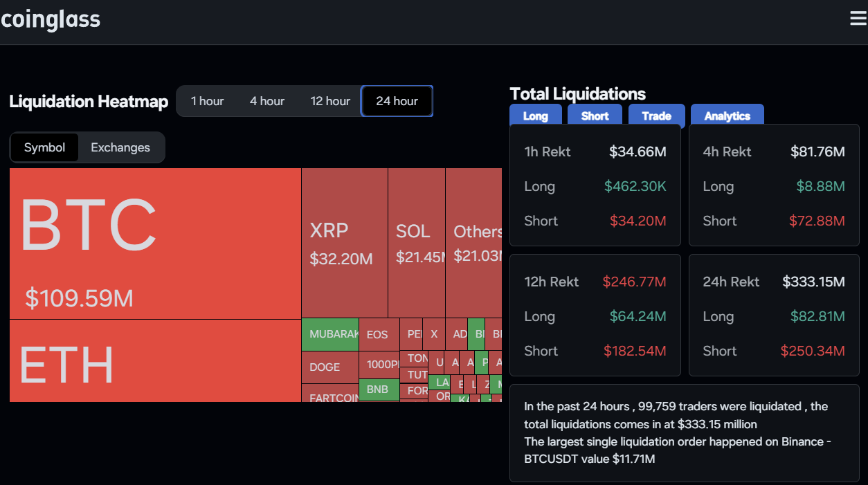Click the green BNB tile
The height and width of the screenshot is (485, 868).
pyautogui.click(x=379, y=390)
